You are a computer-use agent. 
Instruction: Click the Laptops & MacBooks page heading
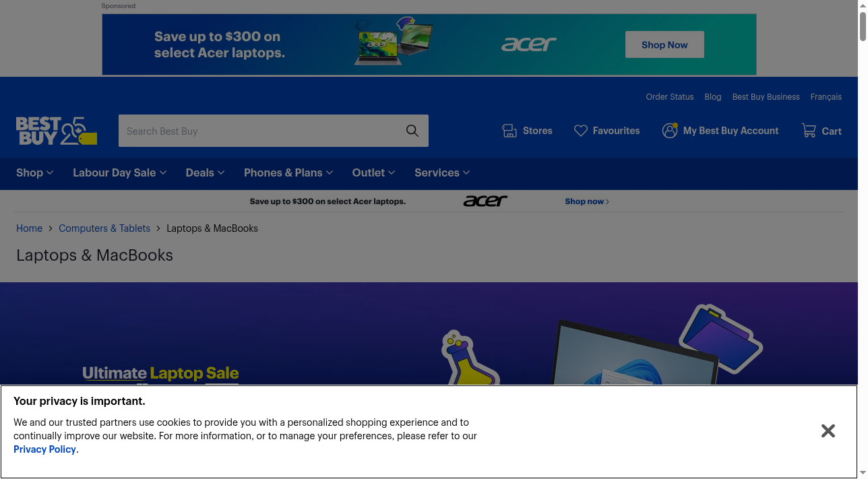point(94,255)
